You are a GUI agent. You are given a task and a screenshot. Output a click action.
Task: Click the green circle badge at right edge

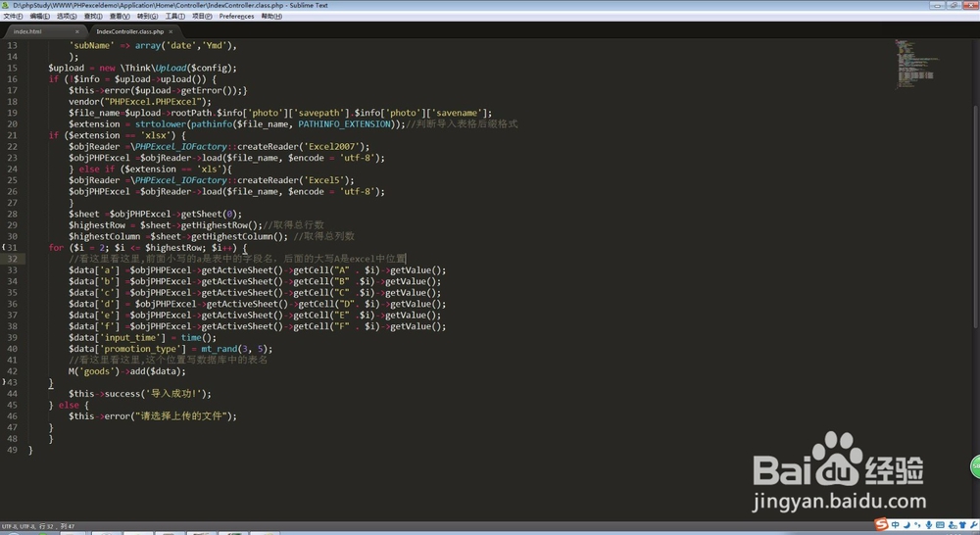coord(975,466)
